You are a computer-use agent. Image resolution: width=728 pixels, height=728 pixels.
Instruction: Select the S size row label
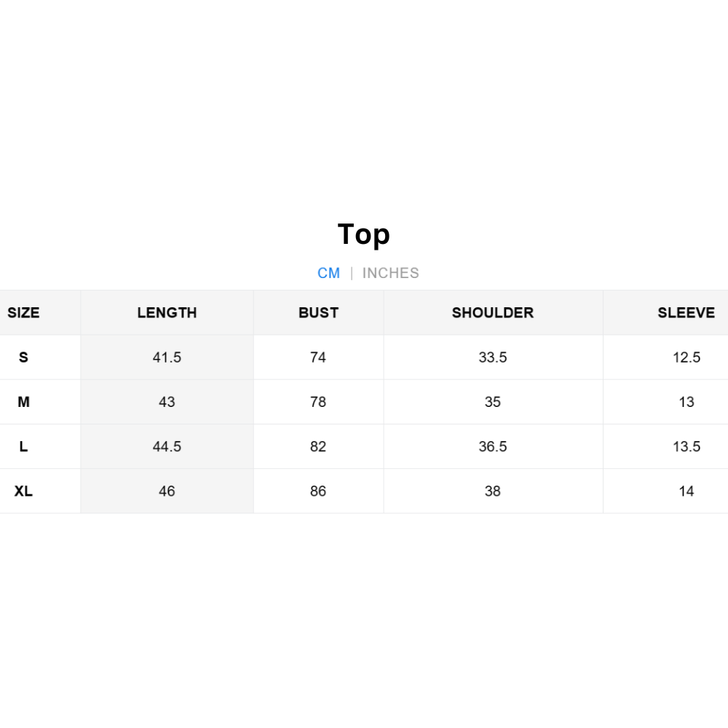(x=23, y=357)
